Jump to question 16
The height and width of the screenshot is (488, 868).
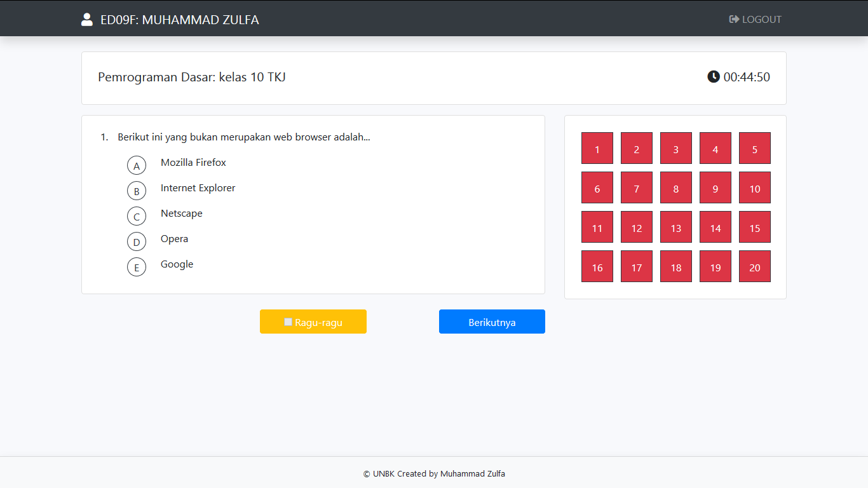pyautogui.click(x=597, y=266)
